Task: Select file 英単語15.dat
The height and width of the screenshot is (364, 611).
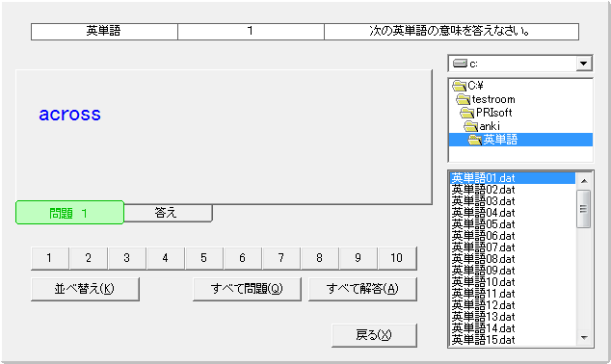Action: [512, 340]
